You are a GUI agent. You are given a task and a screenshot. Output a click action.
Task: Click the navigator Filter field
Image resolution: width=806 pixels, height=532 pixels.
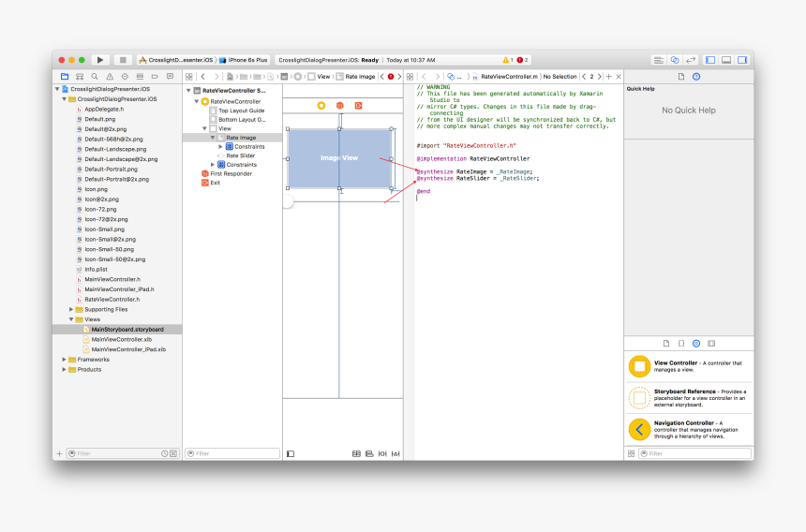click(123, 453)
